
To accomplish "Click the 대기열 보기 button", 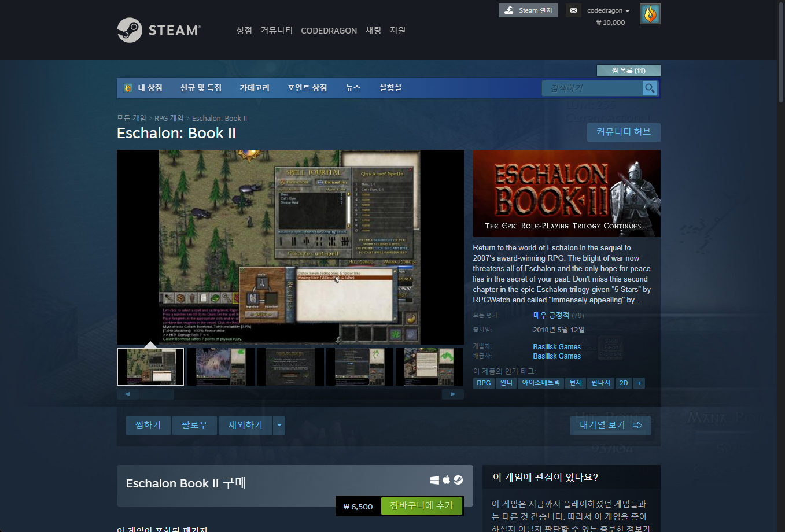I will pyautogui.click(x=611, y=425).
